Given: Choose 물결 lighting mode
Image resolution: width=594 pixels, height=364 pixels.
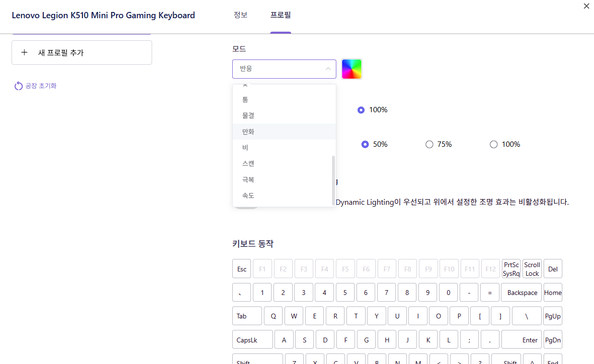Looking at the screenshot, I should pos(284,116).
